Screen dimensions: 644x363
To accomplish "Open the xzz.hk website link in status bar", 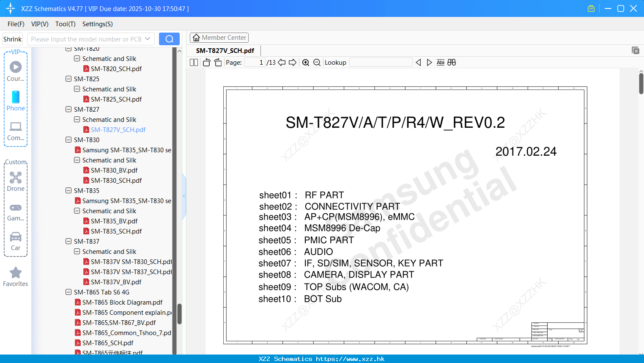I will coord(350,359).
